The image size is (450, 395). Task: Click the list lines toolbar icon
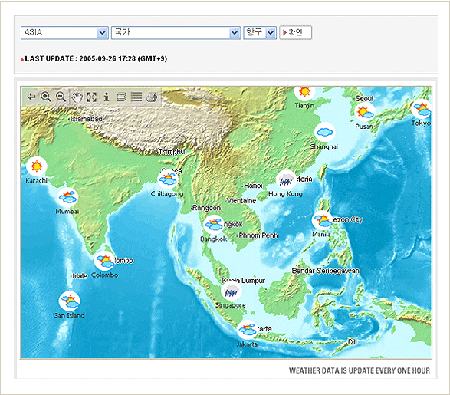click(136, 97)
